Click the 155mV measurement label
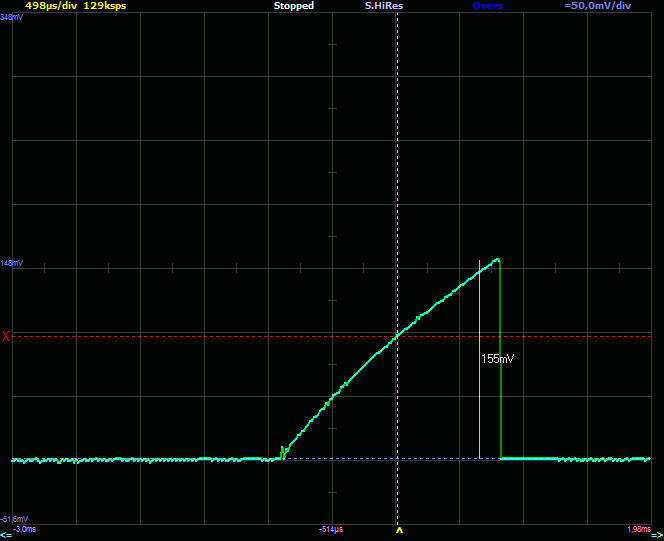The image size is (664, 541). 498,358
